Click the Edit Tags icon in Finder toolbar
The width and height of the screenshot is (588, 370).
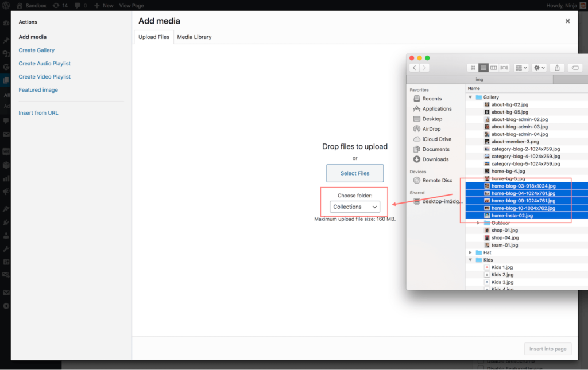(x=575, y=67)
